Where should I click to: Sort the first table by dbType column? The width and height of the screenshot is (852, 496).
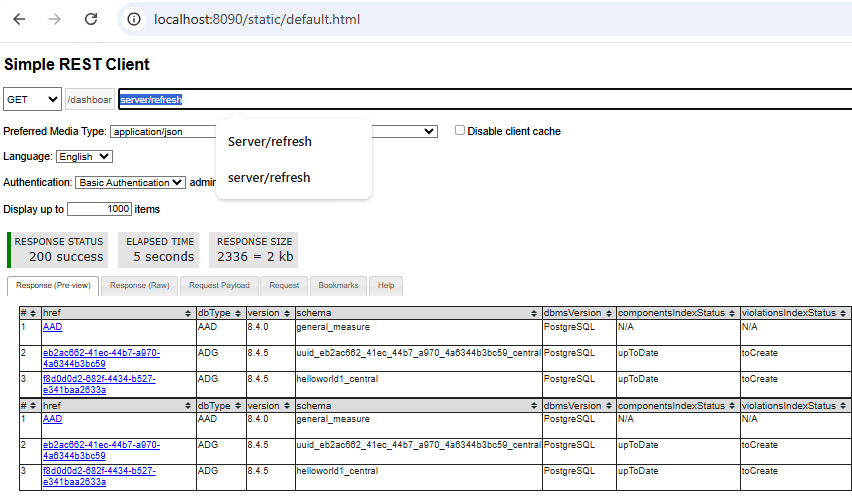tap(239, 313)
